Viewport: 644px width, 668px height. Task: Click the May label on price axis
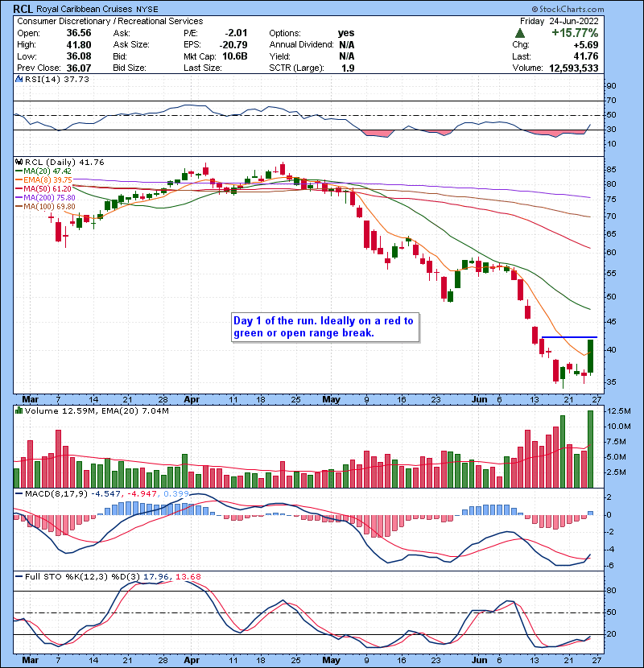click(331, 400)
